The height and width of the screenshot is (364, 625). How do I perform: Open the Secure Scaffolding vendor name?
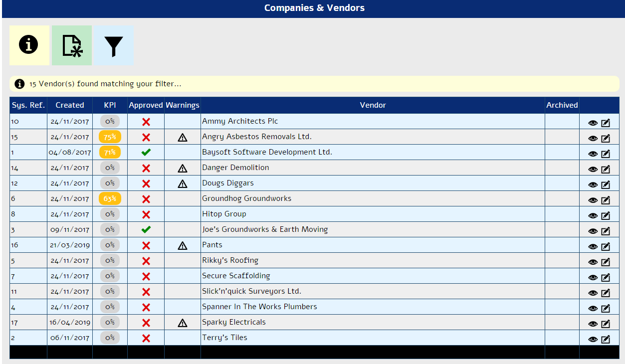pos(236,276)
